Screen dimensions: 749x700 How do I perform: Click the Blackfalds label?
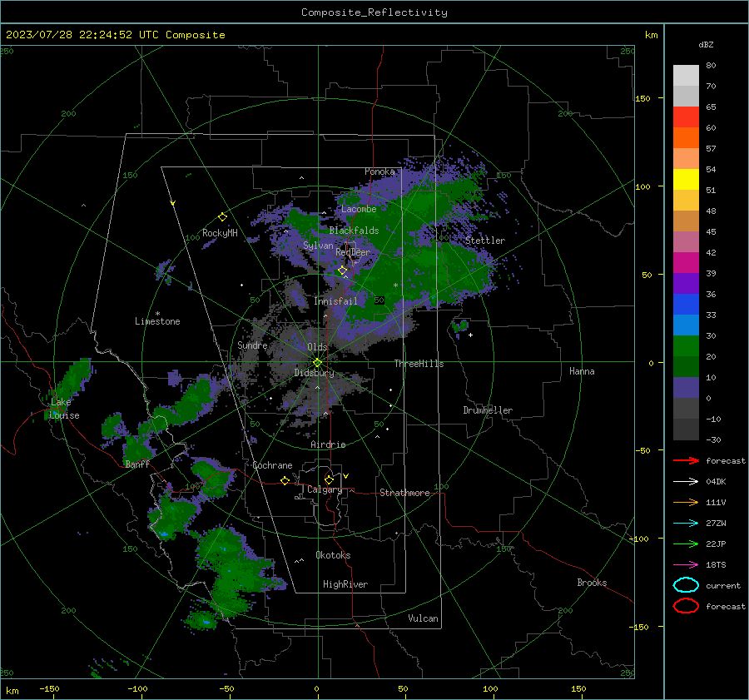tap(354, 231)
